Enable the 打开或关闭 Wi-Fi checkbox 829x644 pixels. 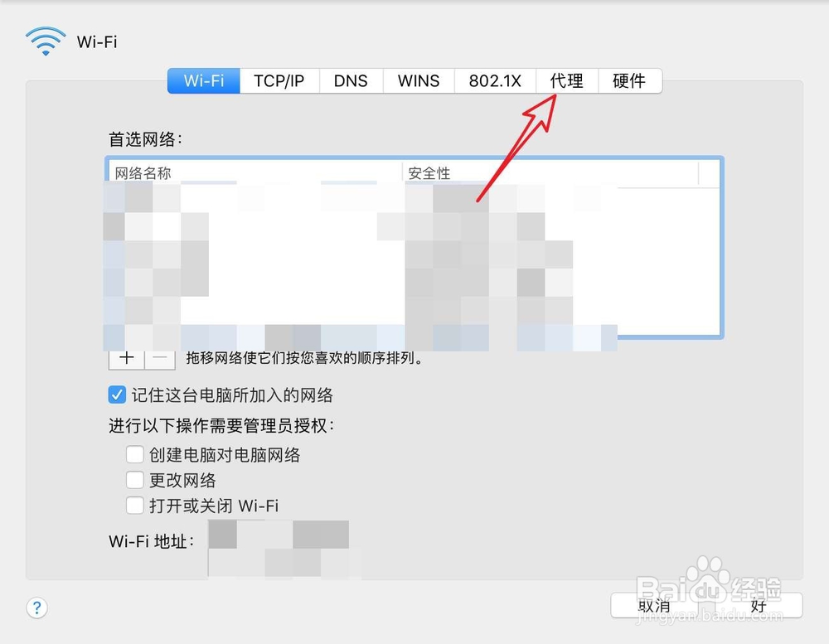135,506
